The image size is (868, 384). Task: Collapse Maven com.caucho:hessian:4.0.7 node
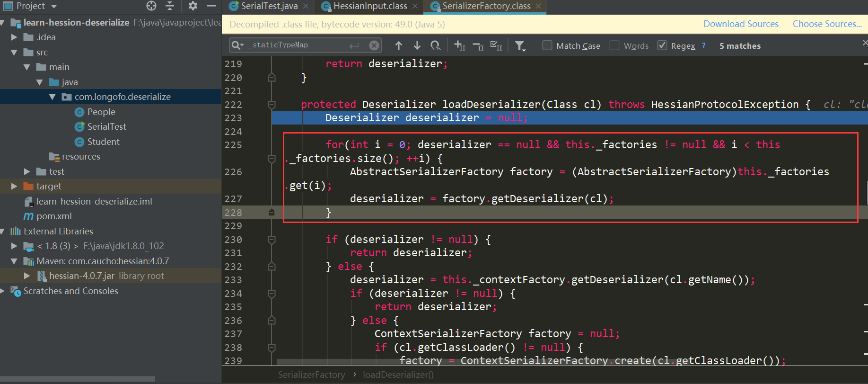14,261
